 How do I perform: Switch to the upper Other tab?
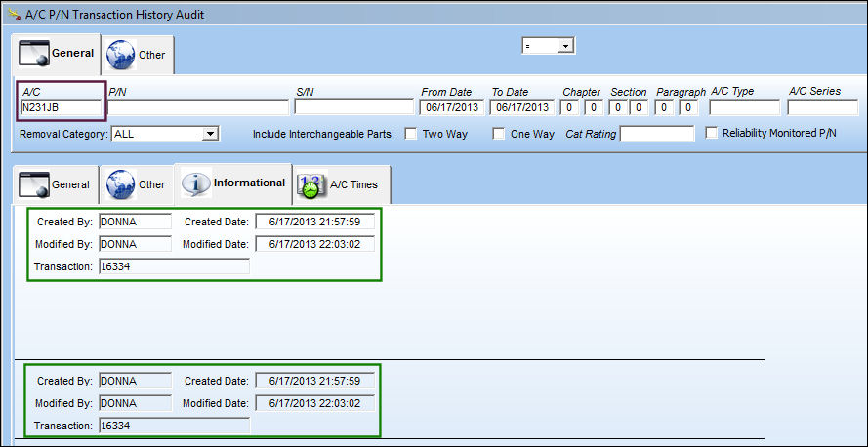tap(138, 55)
